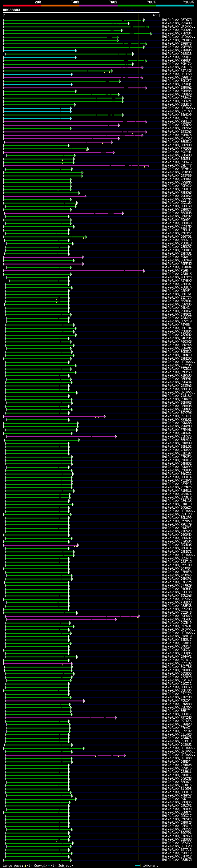Select the UniRef100_C6R4M6 label
Image resolution: width=197 pixels, height=868 pixels.
pyautogui.click(x=177, y=349)
